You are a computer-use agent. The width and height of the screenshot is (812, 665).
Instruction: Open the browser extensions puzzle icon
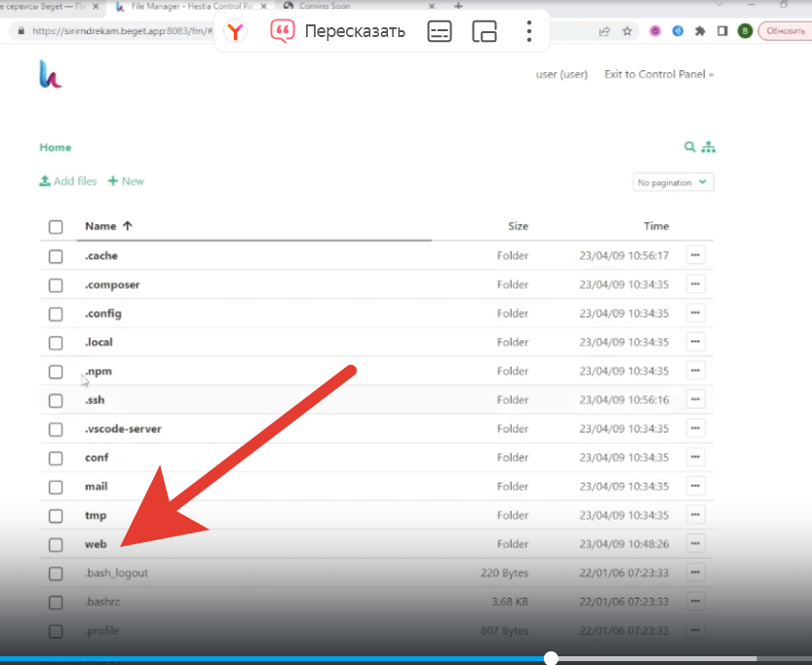(x=700, y=31)
